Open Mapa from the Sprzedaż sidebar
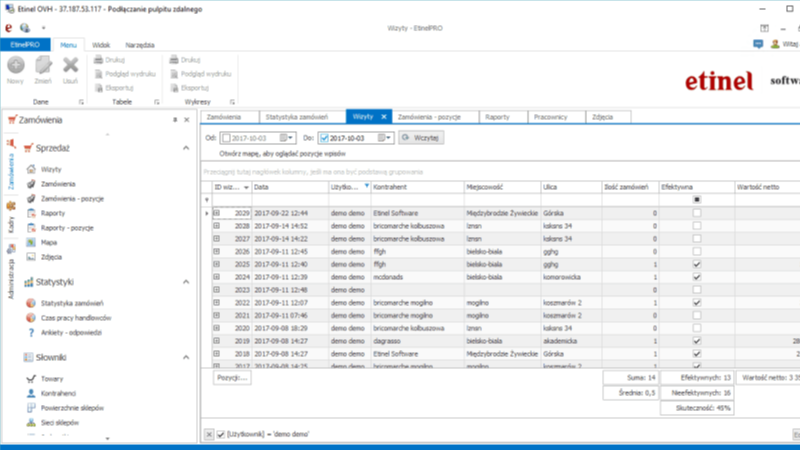Screen dimensions: 800x450 [x=48, y=242]
